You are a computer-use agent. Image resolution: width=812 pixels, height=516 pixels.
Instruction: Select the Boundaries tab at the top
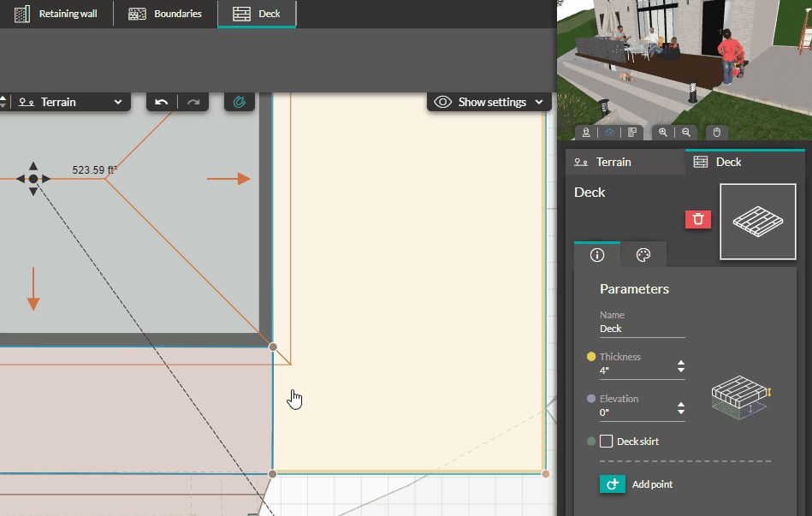point(165,14)
